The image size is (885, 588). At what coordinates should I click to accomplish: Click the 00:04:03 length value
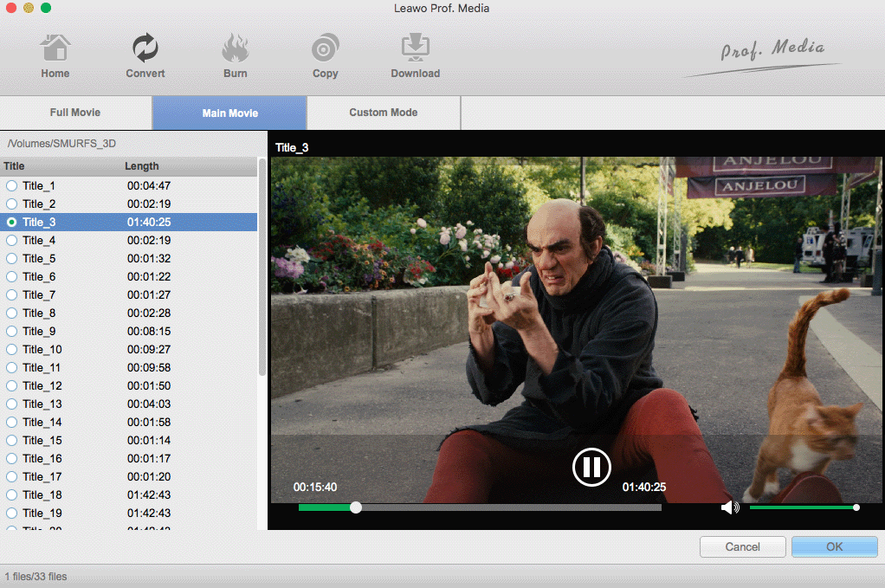pyautogui.click(x=149, y=404)
